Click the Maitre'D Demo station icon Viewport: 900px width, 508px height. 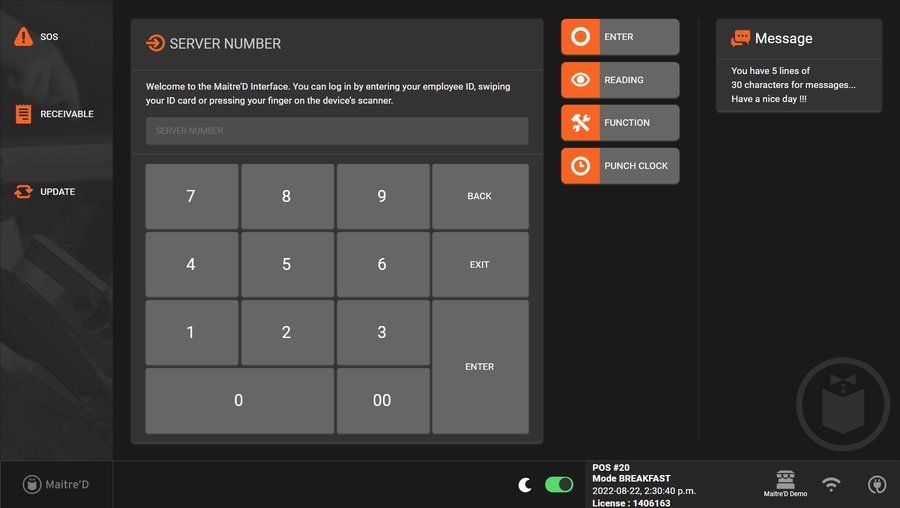tap(785, 480)
